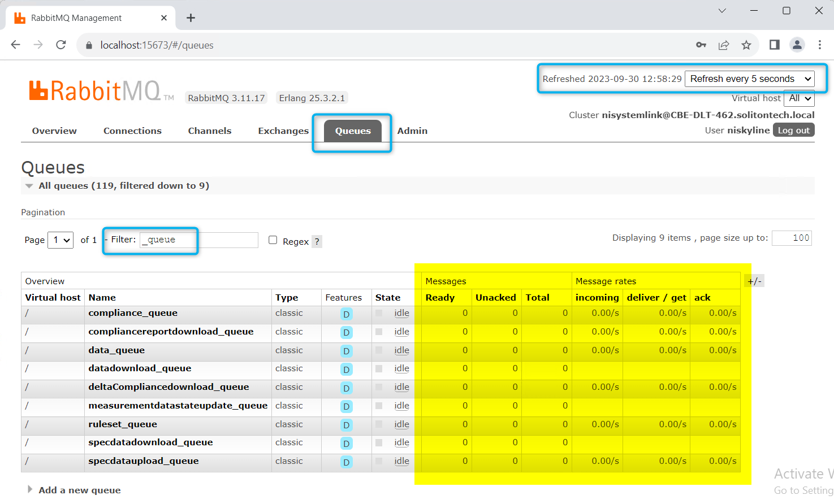Sort by State column header
Image resolution: width=834 pixels, height=504 pixels.
click(x=388, y=298)
